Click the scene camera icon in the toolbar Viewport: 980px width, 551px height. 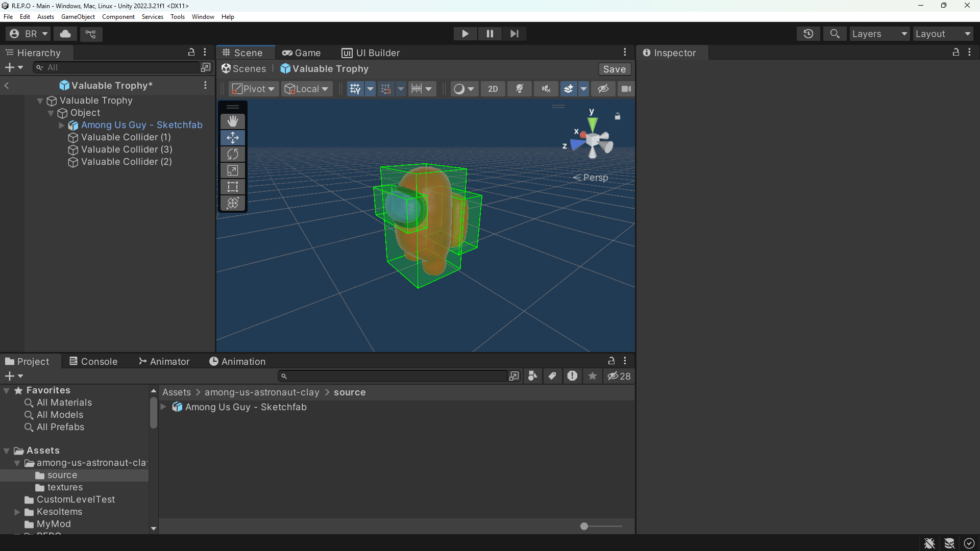click(626, 89)
